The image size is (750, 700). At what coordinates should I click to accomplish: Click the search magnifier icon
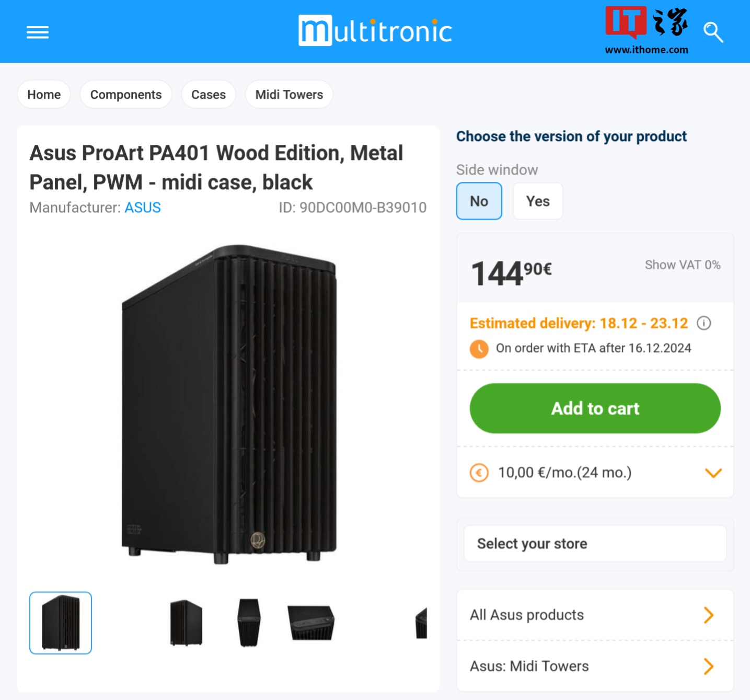713,32
